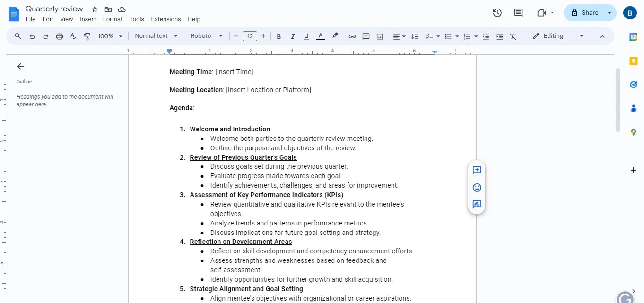The image size is (644, 303).
Task: Add emoji reaction from margin button
Action: (477, 188)
